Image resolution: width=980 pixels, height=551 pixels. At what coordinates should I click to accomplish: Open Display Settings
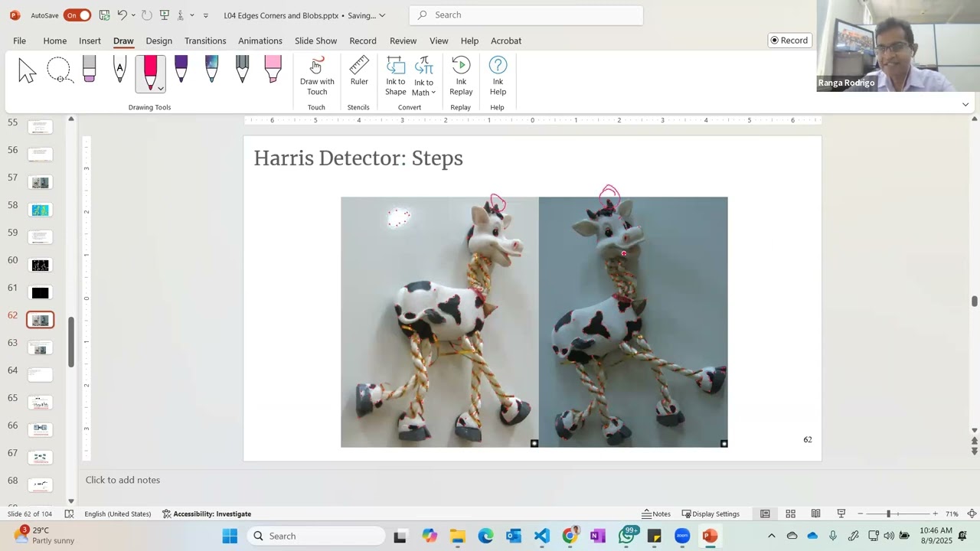[710, 514]
